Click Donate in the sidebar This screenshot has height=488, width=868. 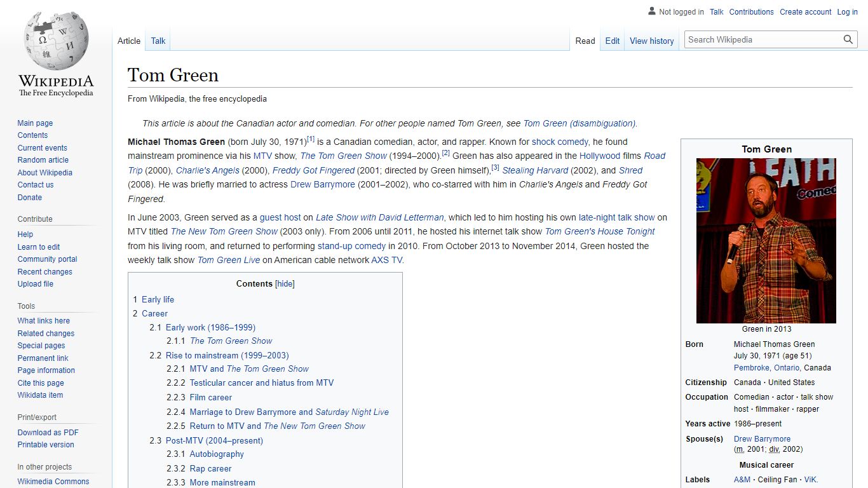tap(30, 198)
